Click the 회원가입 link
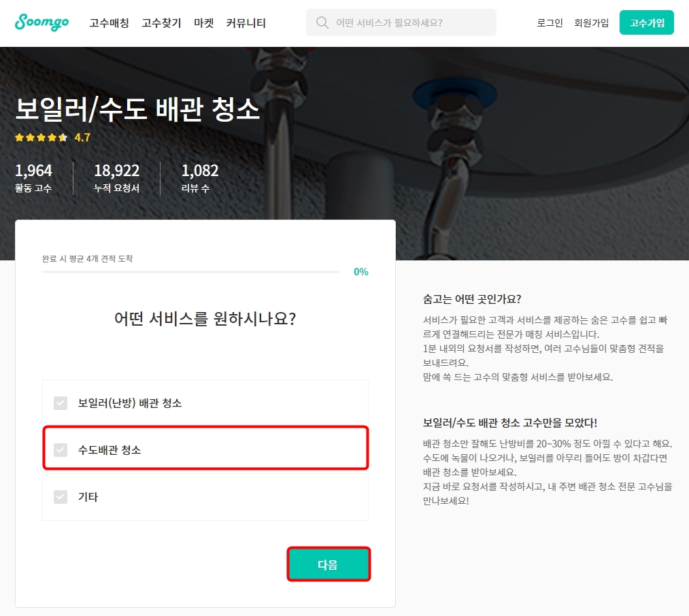The image size is (689, 616). coord(591,22)
